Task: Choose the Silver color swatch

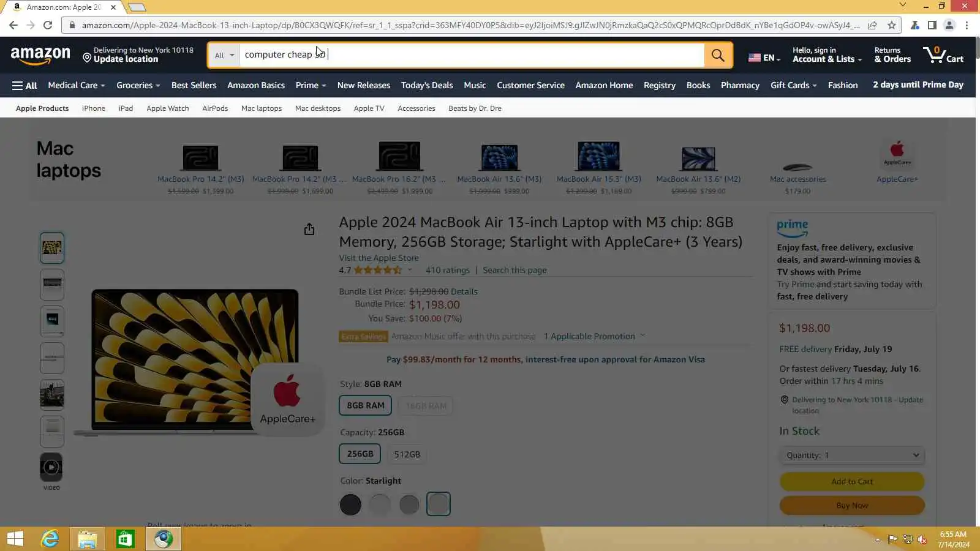Action: [380, 504]
